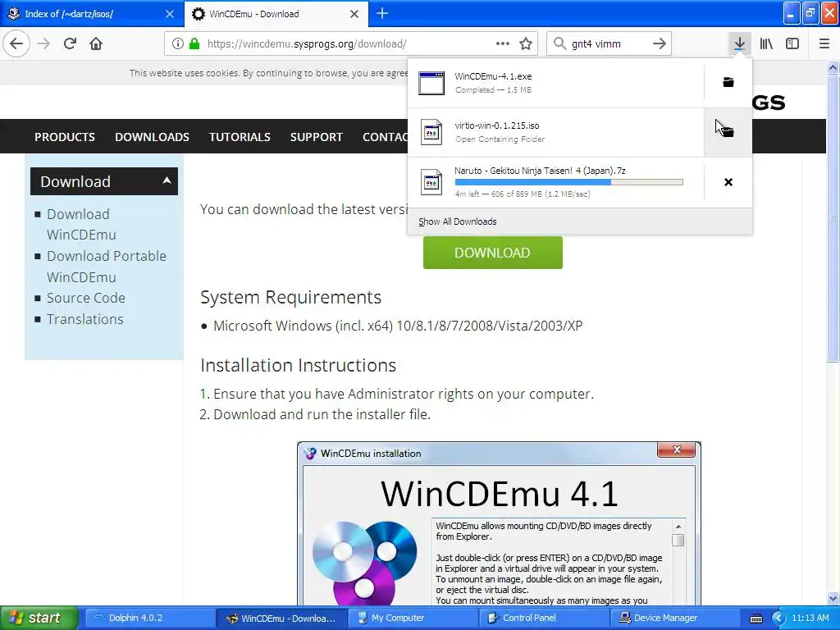Image resolution: width=840 pixels, height=630 pixels.
Task: Click the page scrollbar down arrow
Action: (833, 598)
